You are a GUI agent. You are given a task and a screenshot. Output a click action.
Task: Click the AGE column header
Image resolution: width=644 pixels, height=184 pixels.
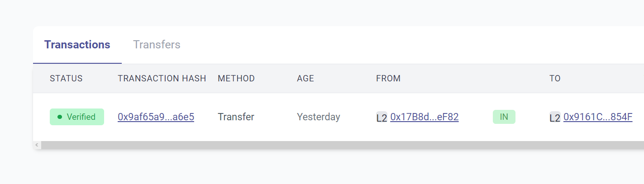[x=305, y=78]
